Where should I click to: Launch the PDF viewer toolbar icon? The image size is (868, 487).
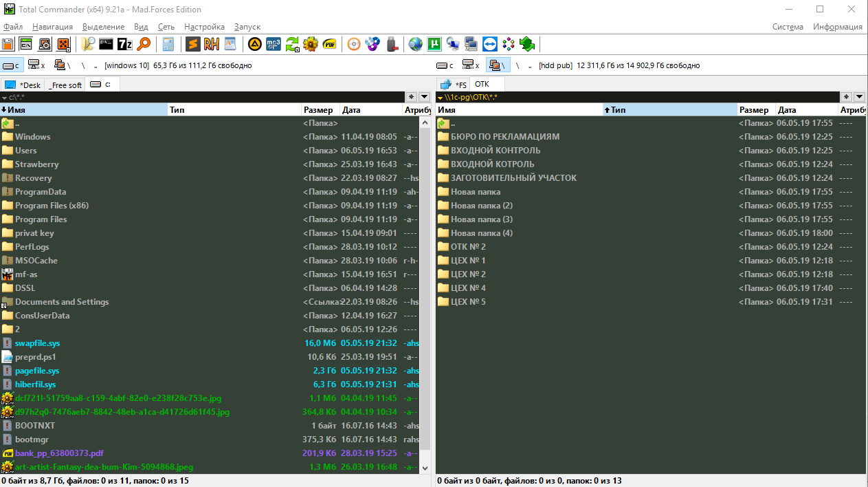pyautogui.click(x=329, y=45)
